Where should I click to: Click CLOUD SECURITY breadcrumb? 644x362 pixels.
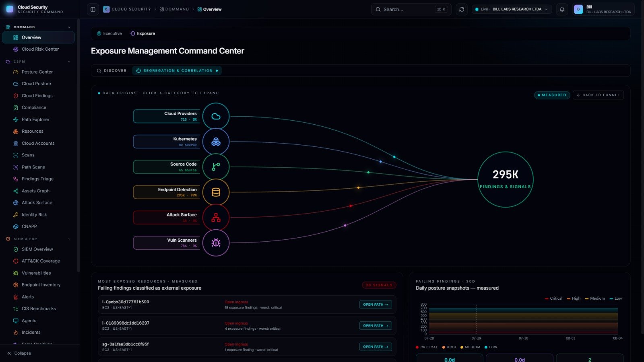click(127, 9)
